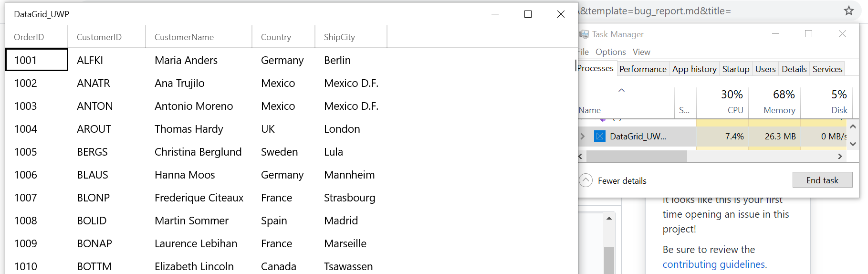Click the 1005 order ID cell
Viewport: 868px width, 274px height.
[37, 152]
